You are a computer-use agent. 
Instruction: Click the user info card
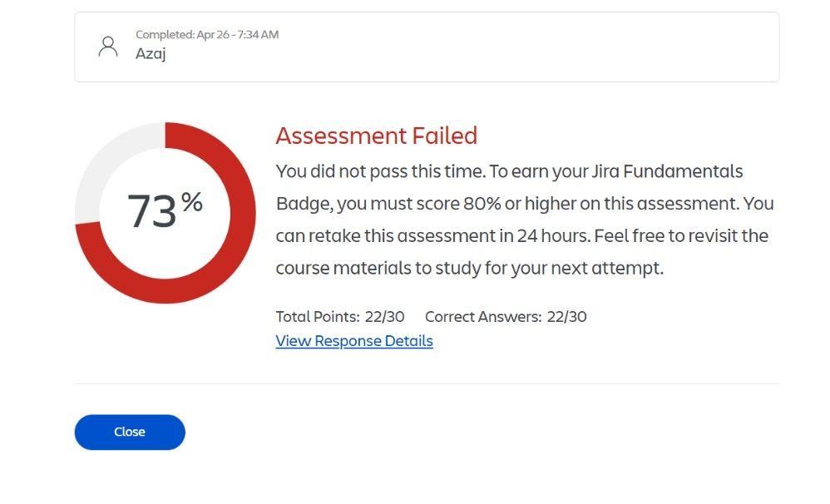(427, 47)
